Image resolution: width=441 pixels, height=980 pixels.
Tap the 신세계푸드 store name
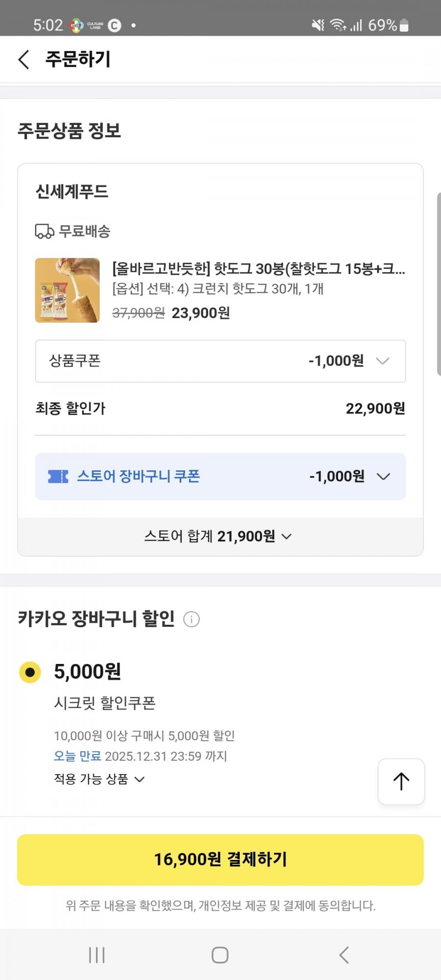point(72,192)
